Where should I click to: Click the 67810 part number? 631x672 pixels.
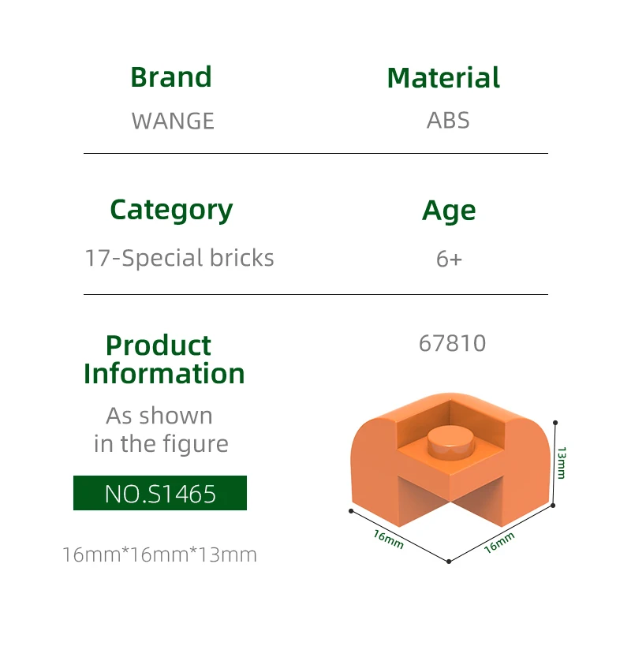pyautogui.click(x=452, y=343)
